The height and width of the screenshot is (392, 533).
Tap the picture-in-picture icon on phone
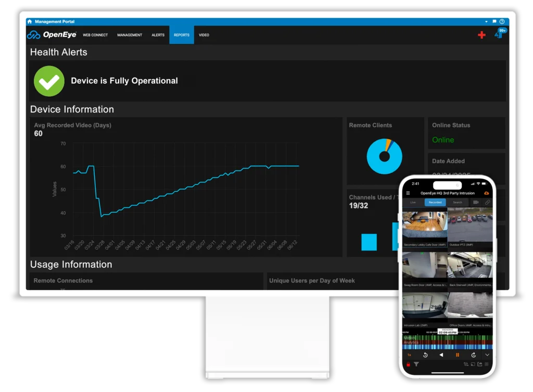pyautogui.click(x=473, y=364)
